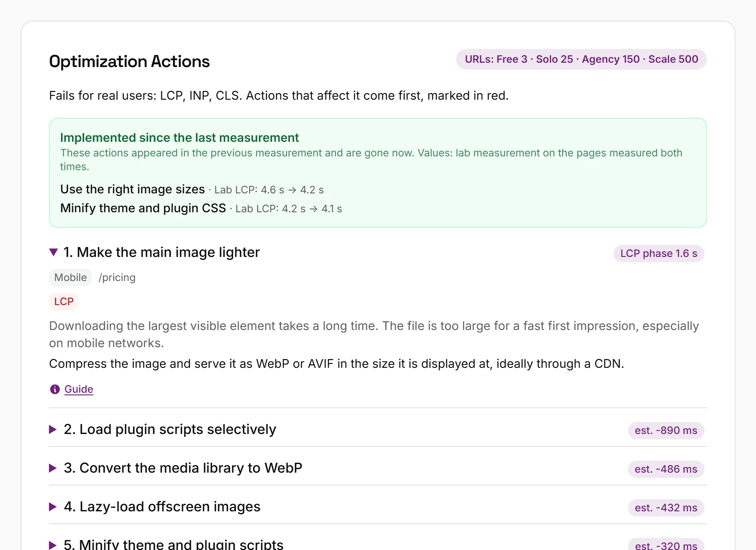Click the '/pricing' page path
This screenshot has width=756, height=550.
coord(117,278)
